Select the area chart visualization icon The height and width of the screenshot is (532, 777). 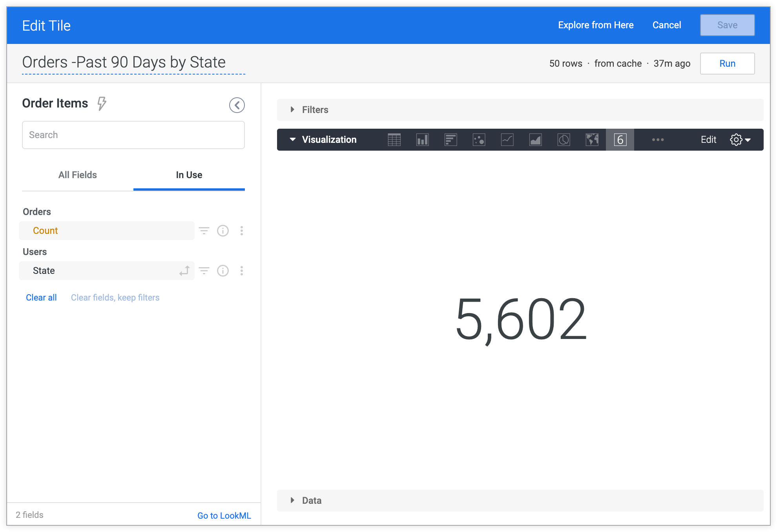coord(535,140)
